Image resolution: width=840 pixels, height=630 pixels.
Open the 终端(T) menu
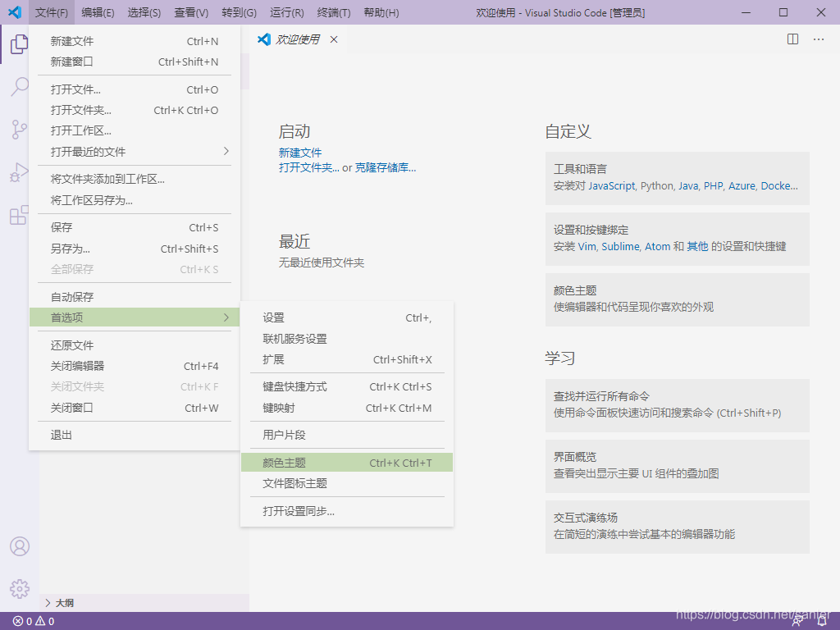pos(334,12)
